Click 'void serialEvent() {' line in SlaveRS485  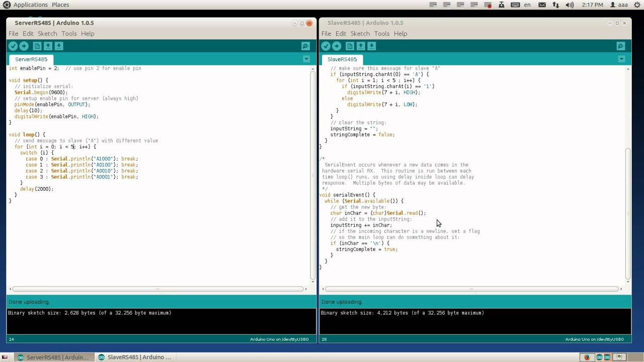coord(347,195)
